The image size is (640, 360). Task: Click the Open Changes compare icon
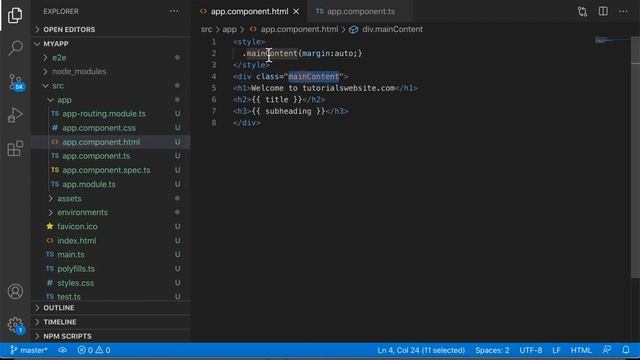coord(582,11)
